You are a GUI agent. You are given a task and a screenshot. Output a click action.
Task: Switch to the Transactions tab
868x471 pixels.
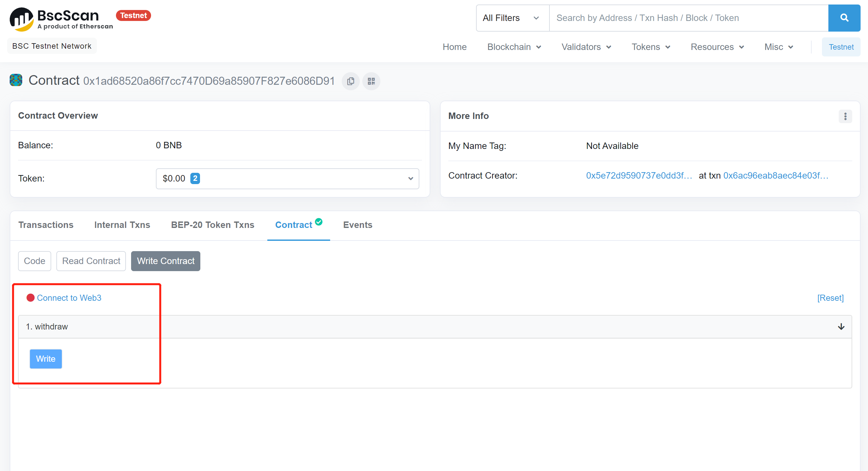coord(46,225)
